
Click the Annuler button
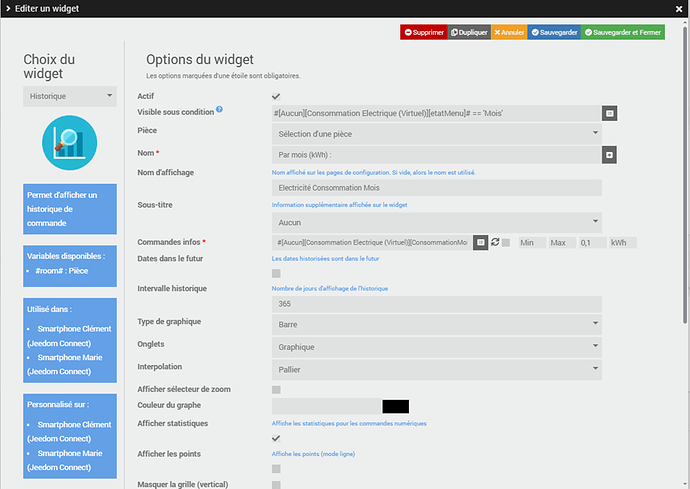(509, 32)
